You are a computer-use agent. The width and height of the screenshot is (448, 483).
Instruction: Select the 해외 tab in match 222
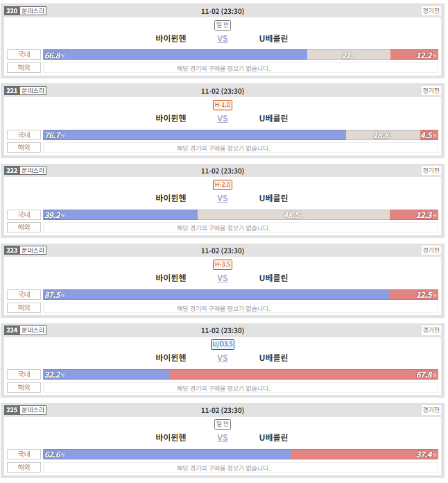click(24, 228)
